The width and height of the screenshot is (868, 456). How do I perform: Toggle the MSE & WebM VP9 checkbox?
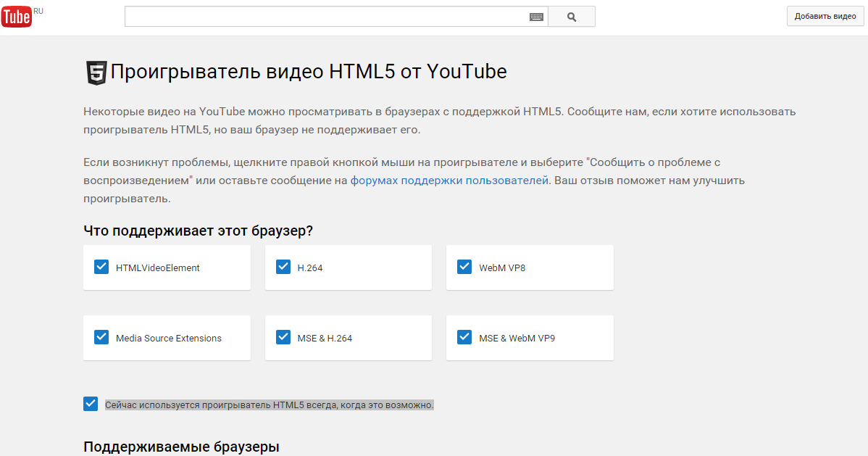pyautogui.click(x=464, y=337)
